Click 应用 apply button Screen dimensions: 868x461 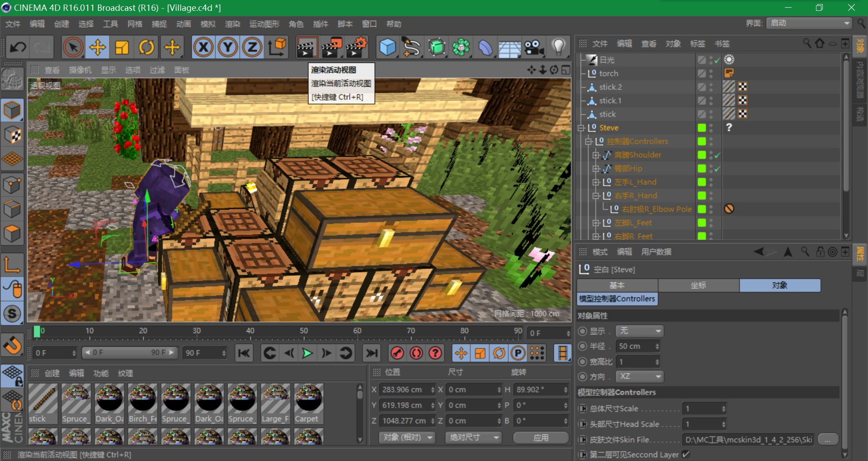point(541,437)
